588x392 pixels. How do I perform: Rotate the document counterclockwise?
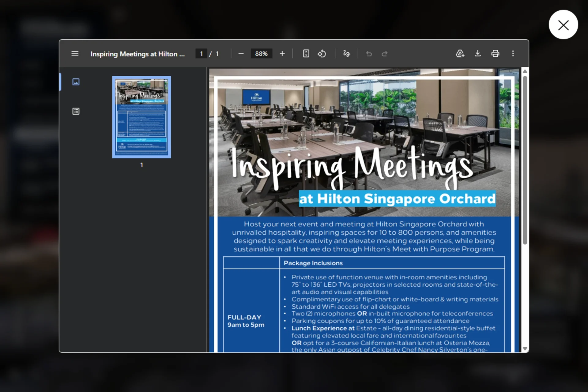tap(322, 54)
